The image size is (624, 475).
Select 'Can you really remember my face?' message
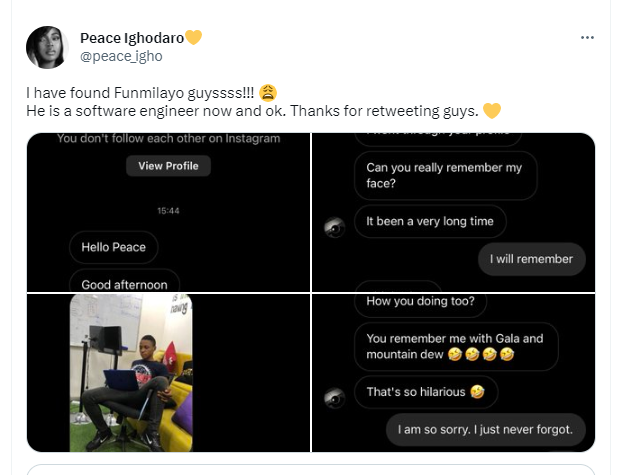pos(444,175)
